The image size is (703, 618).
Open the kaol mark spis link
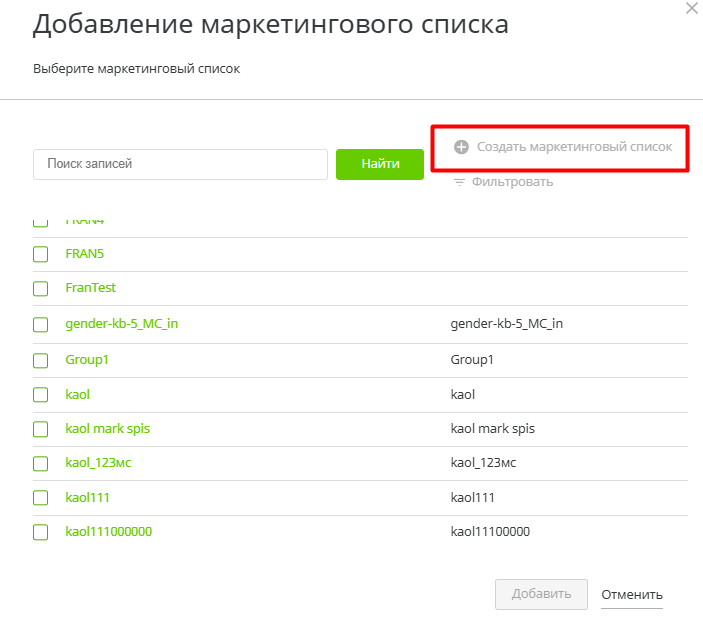coord(107,429)
